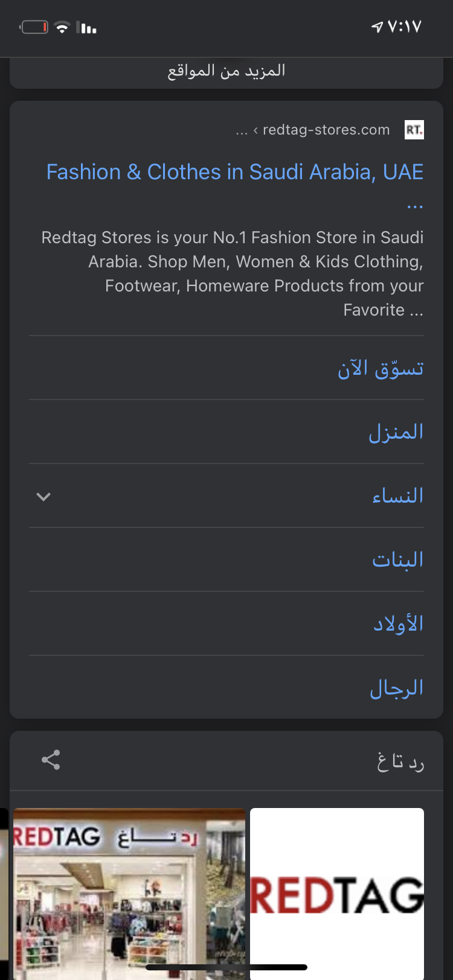Open the الأولاد sitelink
The width and height of the screenshot is (453, 980).
coord(398,624)
